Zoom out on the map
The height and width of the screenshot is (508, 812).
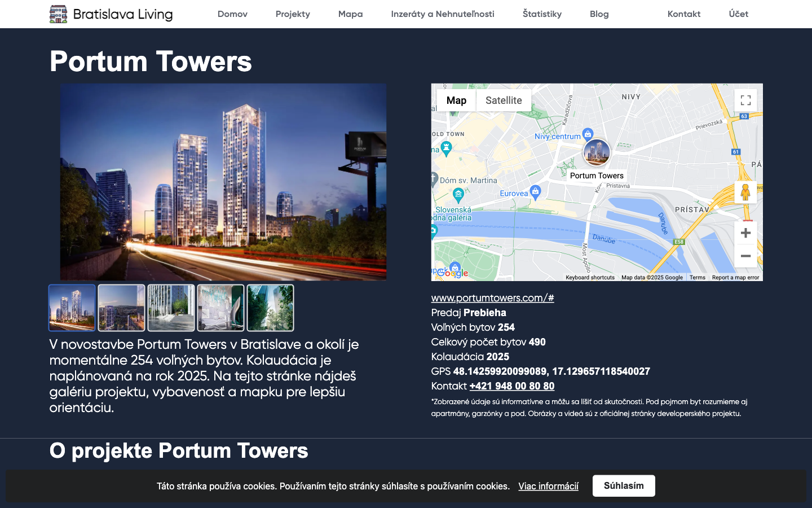click(x=745, y=256)
